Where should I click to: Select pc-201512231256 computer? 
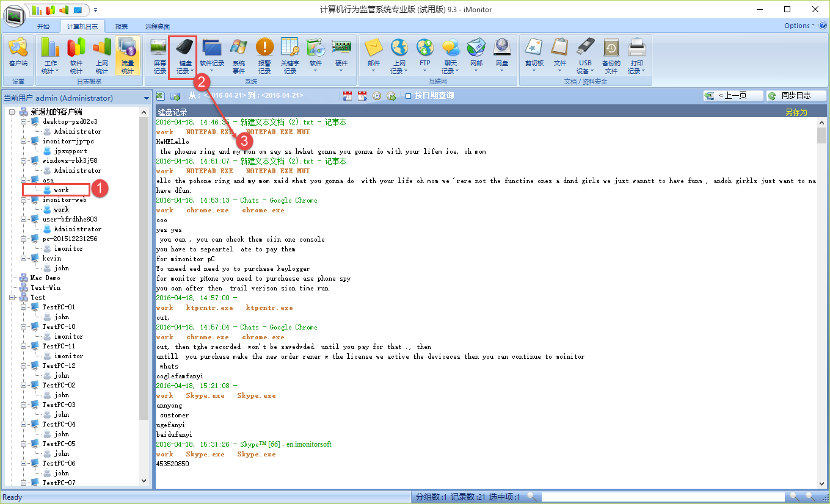point(70,239)
